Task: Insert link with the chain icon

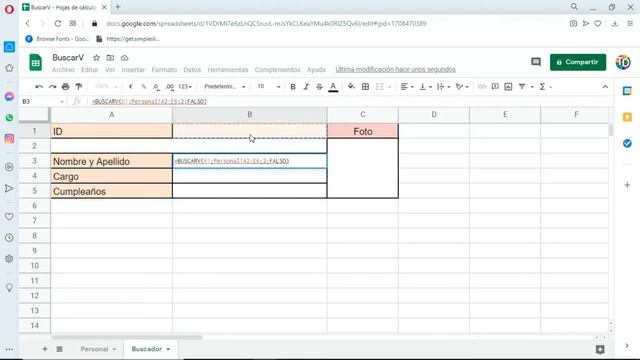Action: pos(482,87)
